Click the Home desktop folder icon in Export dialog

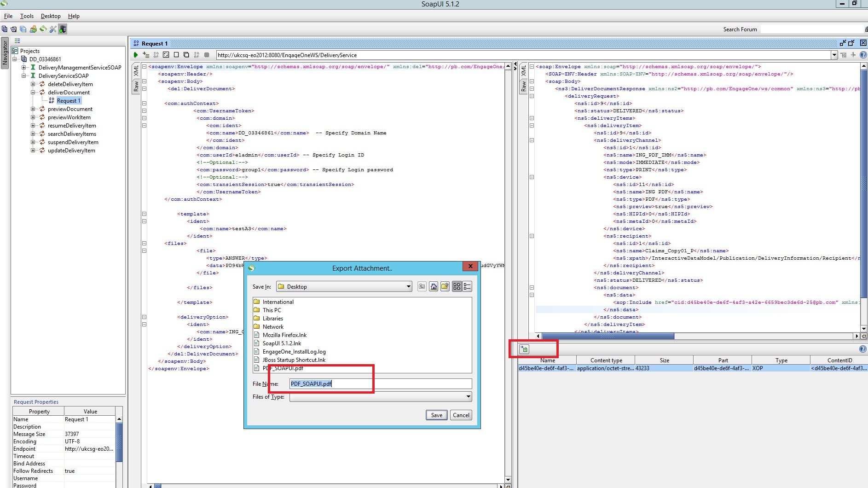point(433,286)
